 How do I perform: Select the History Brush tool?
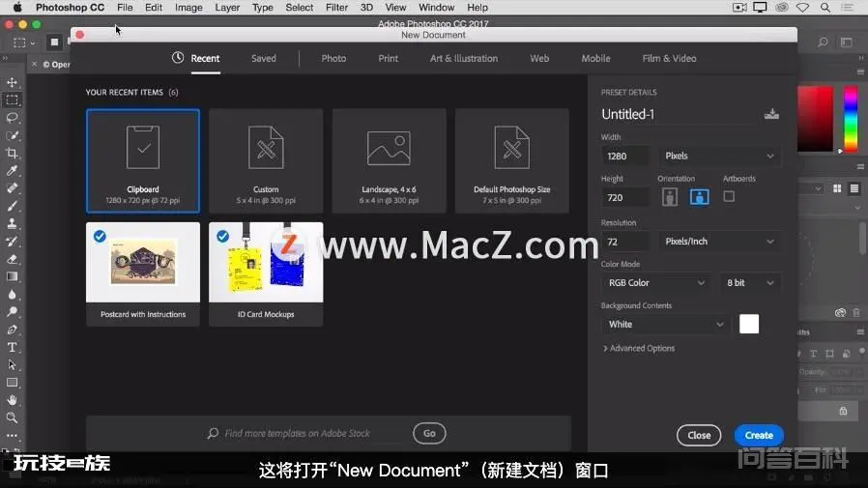pos(12,242)
